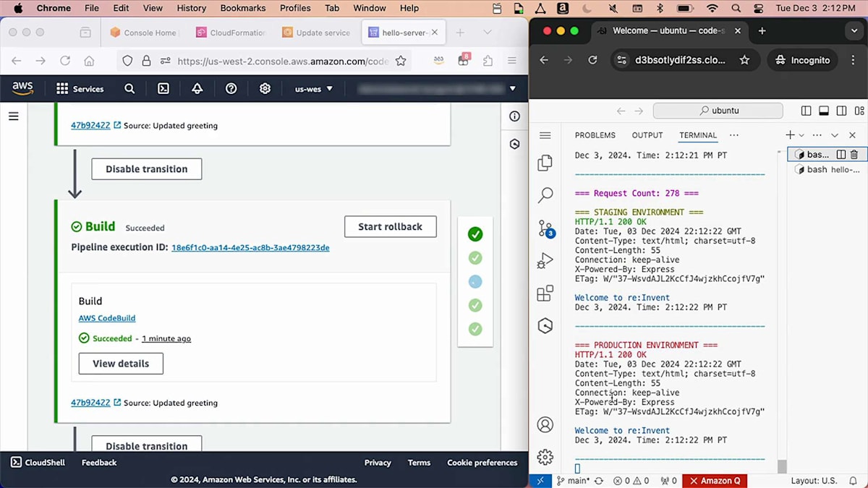Select the bash hello- terminal entry
This screenshot has width=868, height=488.
tap(826, 169)
